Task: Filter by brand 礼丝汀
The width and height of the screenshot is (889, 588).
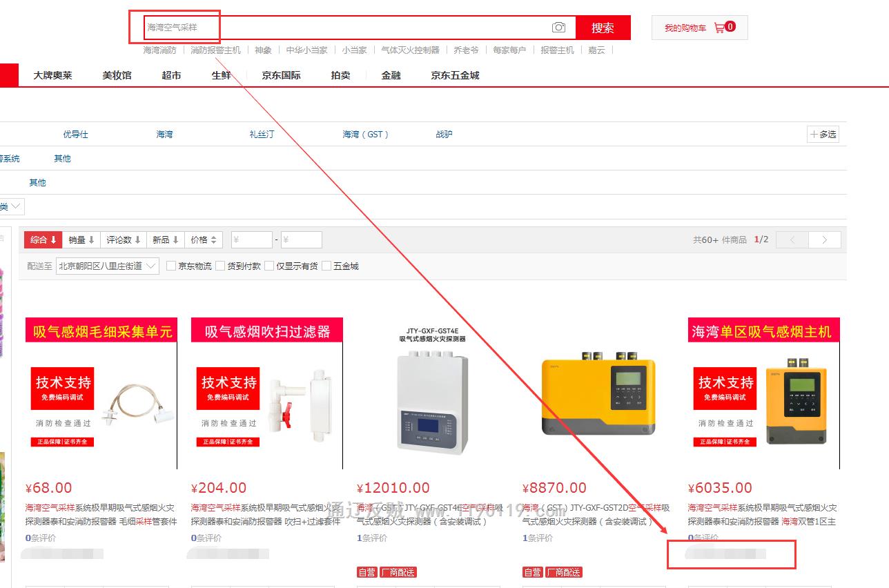Action: click(262, 135)
